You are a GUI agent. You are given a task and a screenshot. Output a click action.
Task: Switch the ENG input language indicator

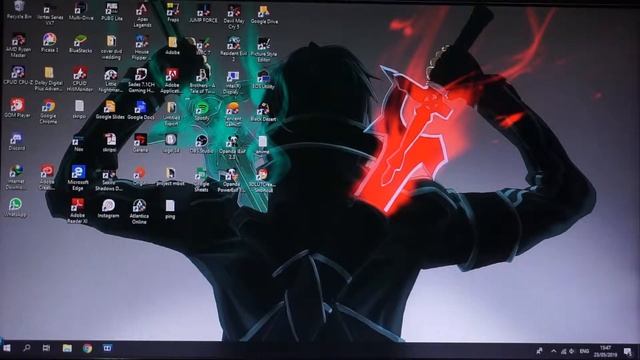584,351
